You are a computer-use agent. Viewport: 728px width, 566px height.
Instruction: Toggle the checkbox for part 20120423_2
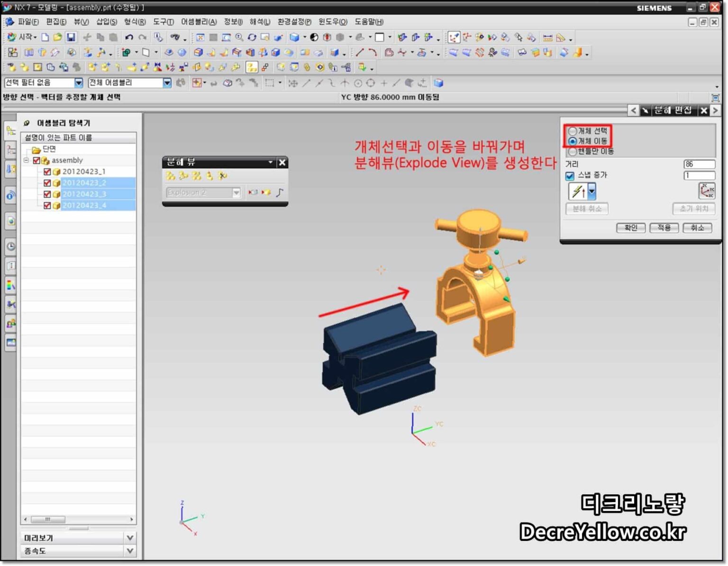point(47,183)
